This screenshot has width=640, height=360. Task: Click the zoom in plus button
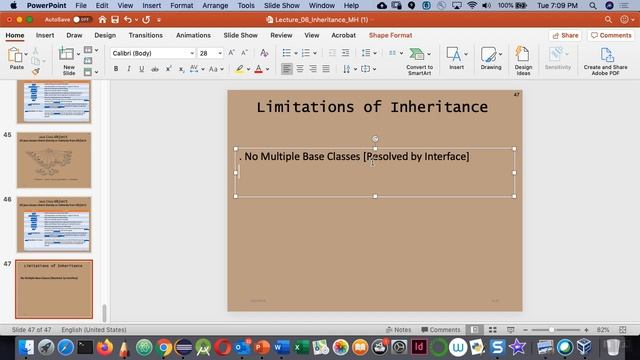pos(587,330)
